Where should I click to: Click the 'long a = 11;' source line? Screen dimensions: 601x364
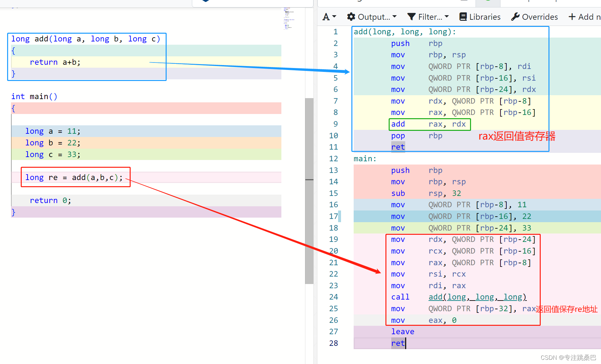click(x=53, y=131)
